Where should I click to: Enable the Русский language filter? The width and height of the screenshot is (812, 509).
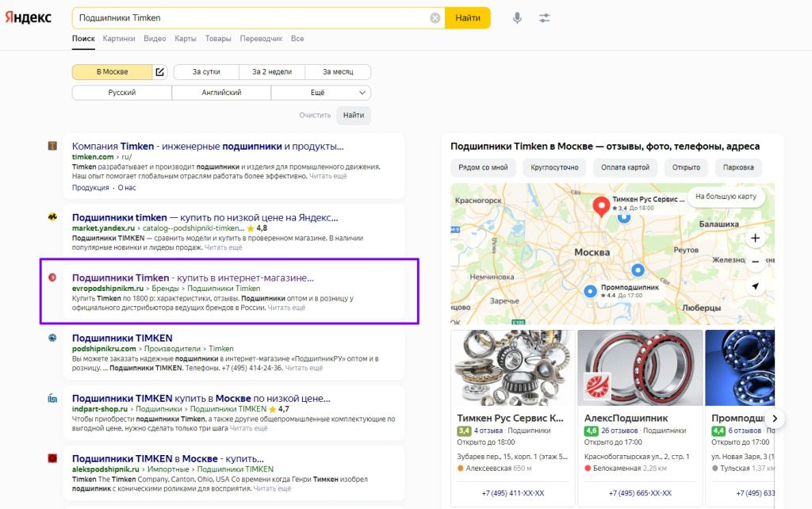point(121,93)
